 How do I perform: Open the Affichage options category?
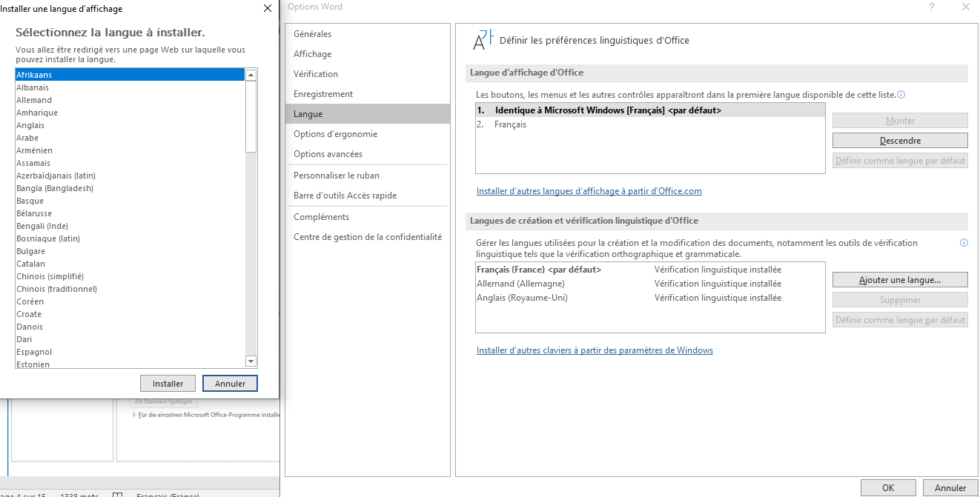(x=367, y=54)
